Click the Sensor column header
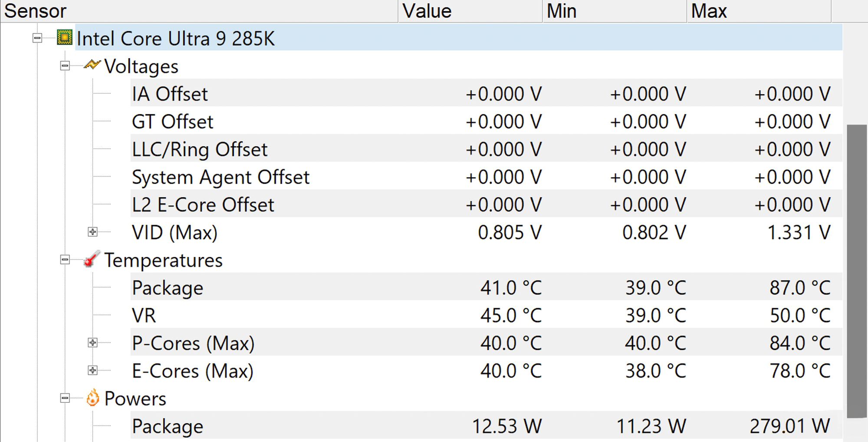This screenshot has width=868, height=442. point(199,11)
